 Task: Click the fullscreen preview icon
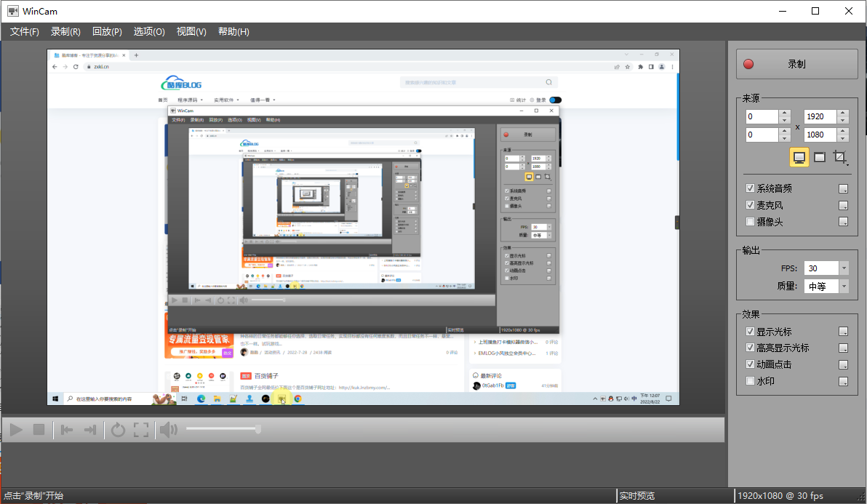(x=140, y=429)
